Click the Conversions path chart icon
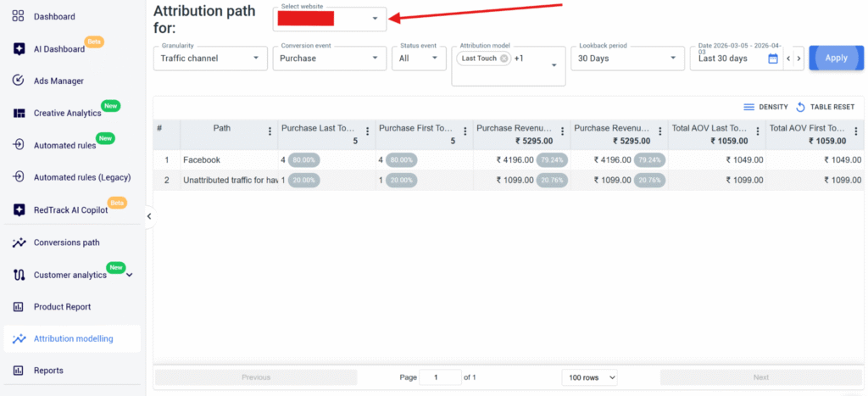Viewport: 868px width, 396px height. click(x=19, y=243)
